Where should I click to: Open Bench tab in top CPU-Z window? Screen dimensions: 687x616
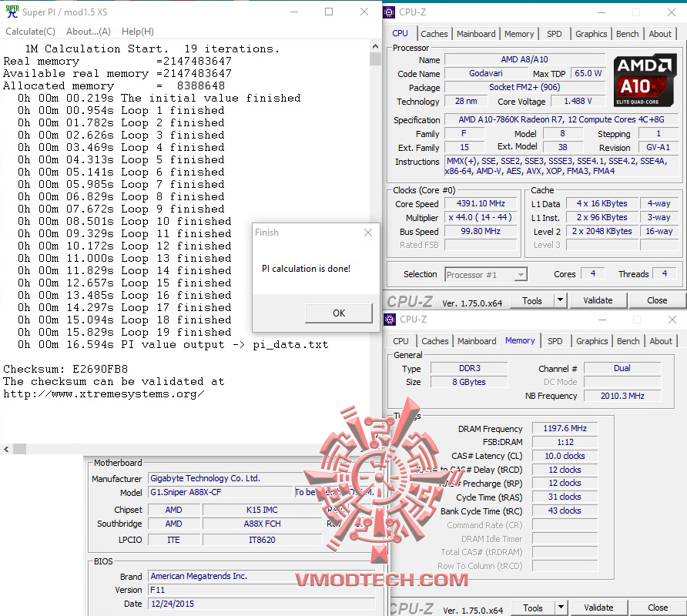click(627, 34)
